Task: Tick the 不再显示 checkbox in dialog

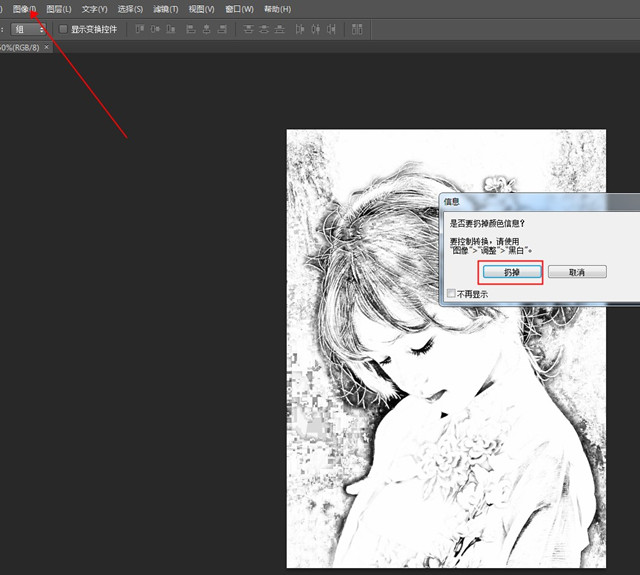Action: 451,294
